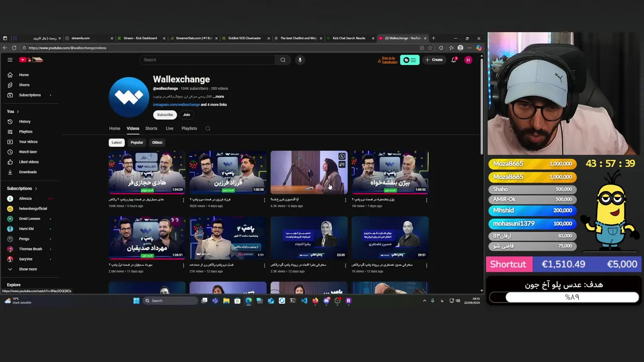Click Watch later icon on hovered thumbnail
The width and height of the screenshot is (644, 362).
pyautogui.click(x=342, y=156)
